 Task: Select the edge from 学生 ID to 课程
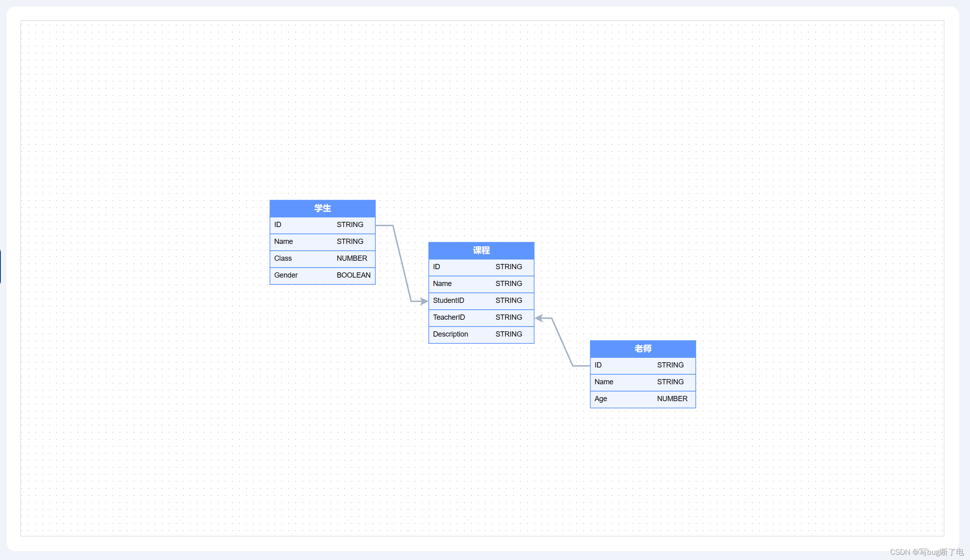pyautogui.click(x=402, y=263)
